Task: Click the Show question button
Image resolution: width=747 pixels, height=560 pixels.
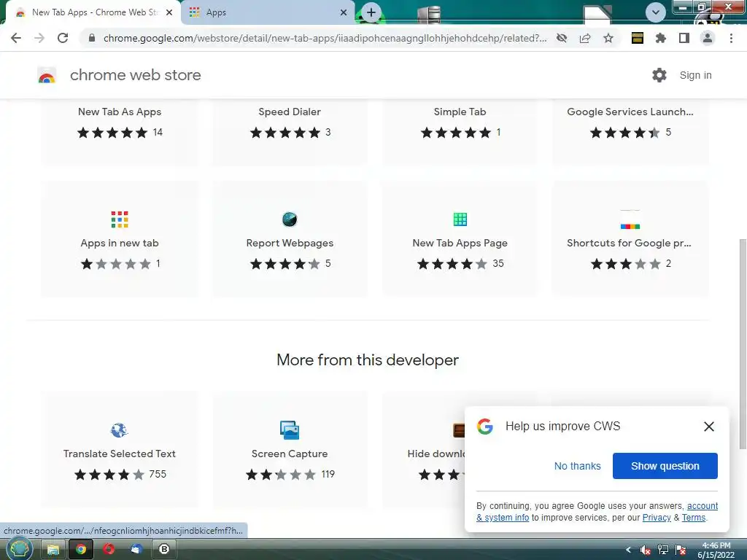Action: 665,466
